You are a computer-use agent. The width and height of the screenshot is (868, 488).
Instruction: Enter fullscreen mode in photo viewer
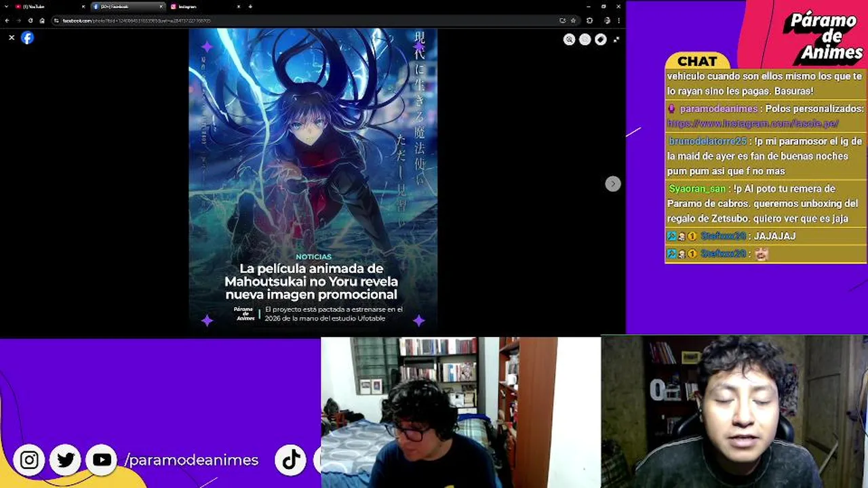pos(616,39)
